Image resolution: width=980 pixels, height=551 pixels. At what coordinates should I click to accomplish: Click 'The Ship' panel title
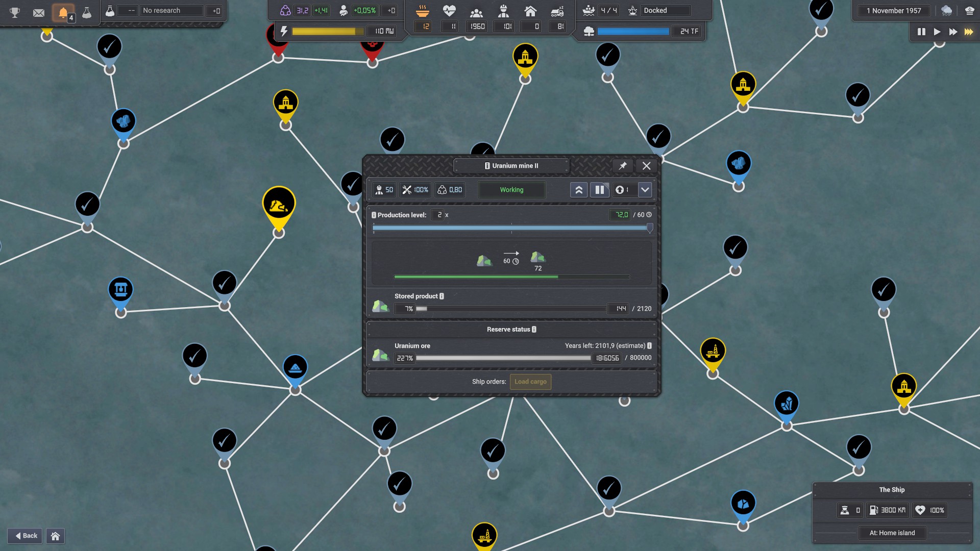pos(892,490)
